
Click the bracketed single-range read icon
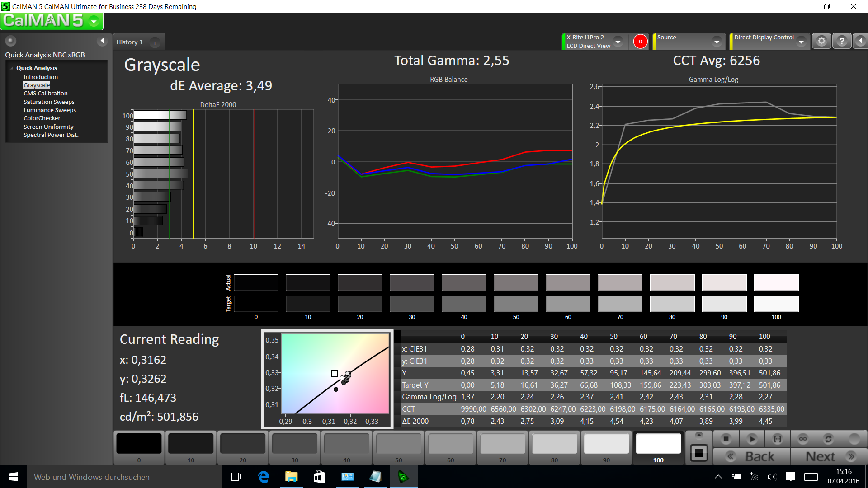778,439
